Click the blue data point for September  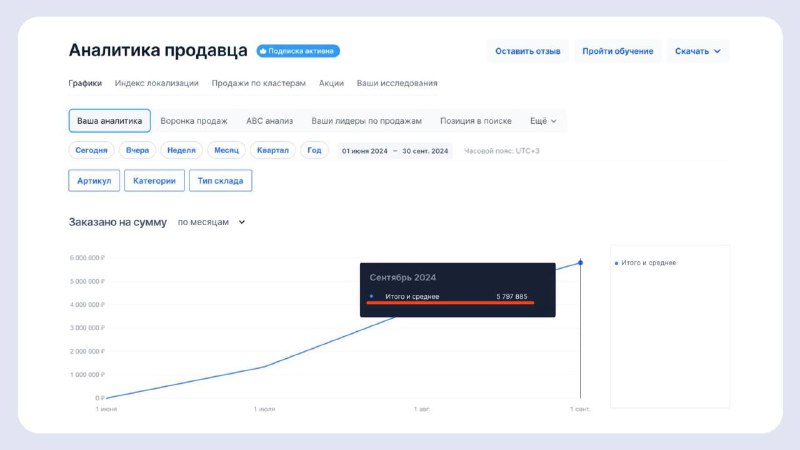(x=580, y=263)
